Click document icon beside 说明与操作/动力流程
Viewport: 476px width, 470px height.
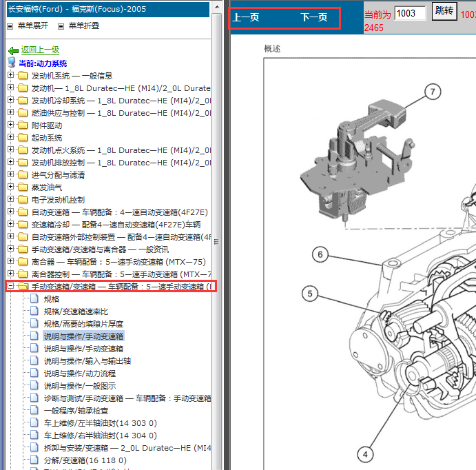(x=34, y=373)
